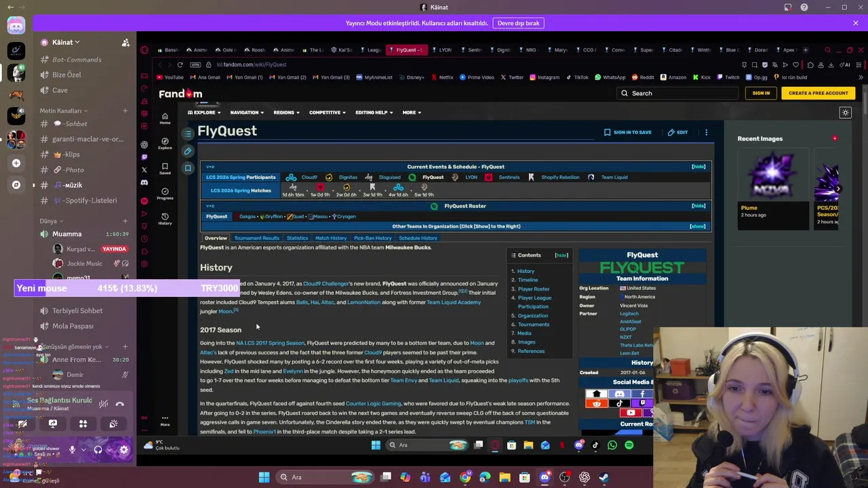
Task: Open the REGIONS dropdown menu
Action: pyautogui.click(x=287, y=113)
